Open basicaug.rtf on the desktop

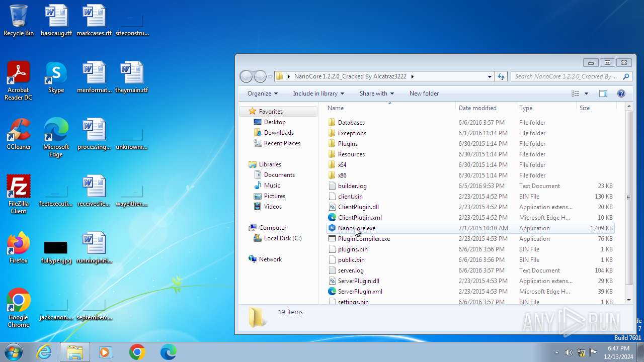[x=56, y=21]
